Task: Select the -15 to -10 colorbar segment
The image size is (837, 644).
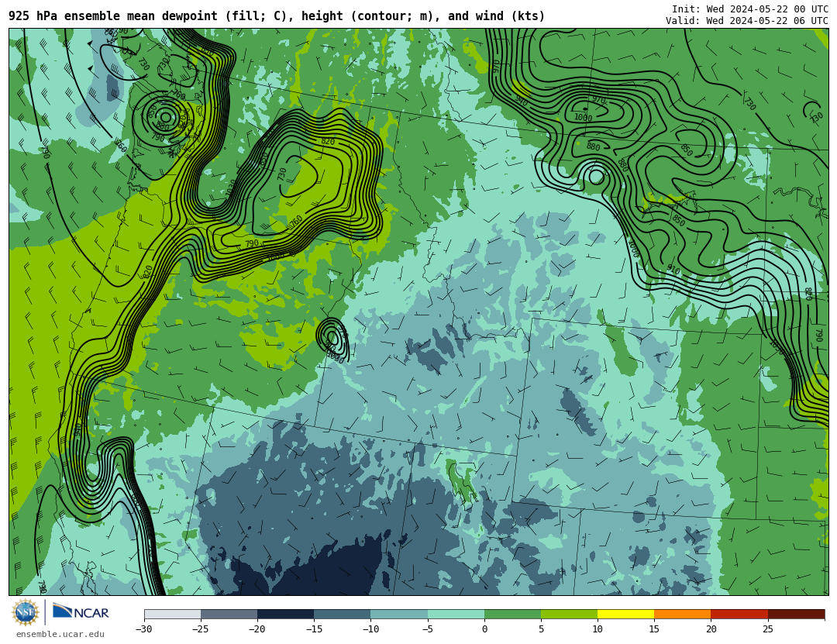Action: click(x=343, y=614)
